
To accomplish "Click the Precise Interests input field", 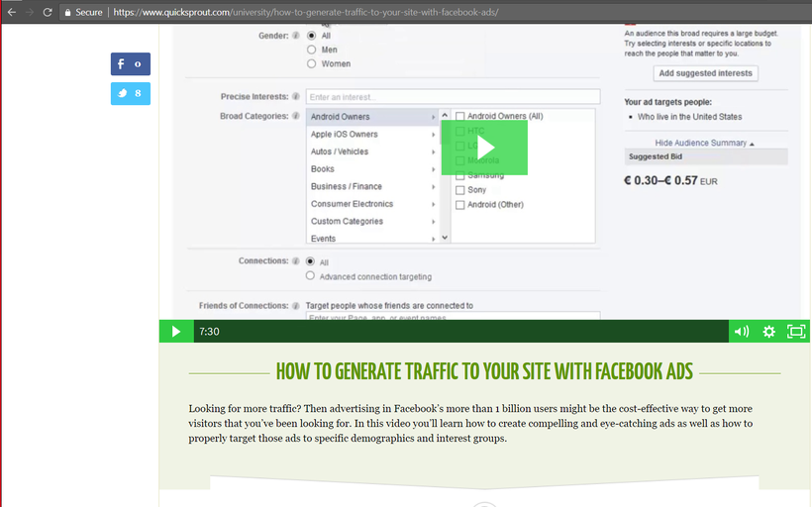I will click(454, 97).
